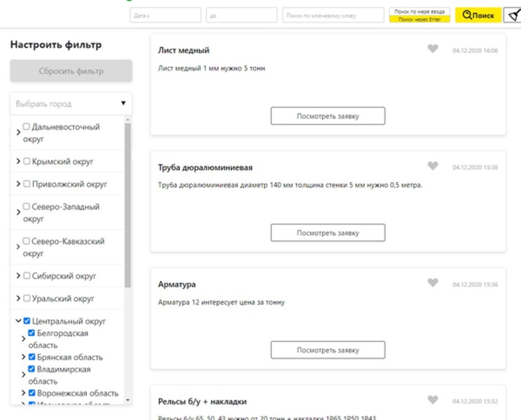The height and width of the screenshot is (420, 521).
Task: Enable Приволжский округ checkbox
Action: click(x=27, y=184)
